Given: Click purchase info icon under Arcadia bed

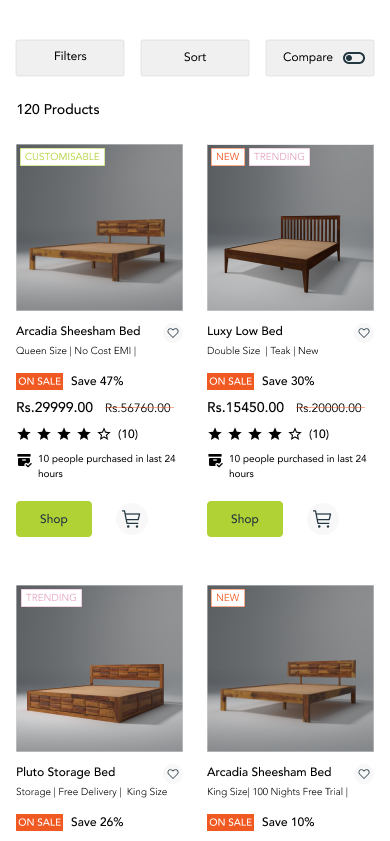Looking at the screenshot, I should coord(25,460).
